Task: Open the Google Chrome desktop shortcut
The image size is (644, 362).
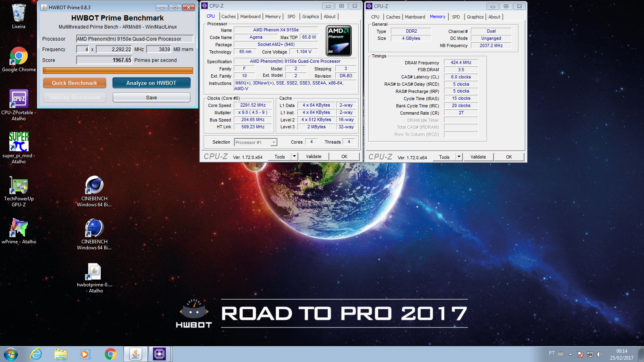Action: pyautogui.click(x=19, y=59)
